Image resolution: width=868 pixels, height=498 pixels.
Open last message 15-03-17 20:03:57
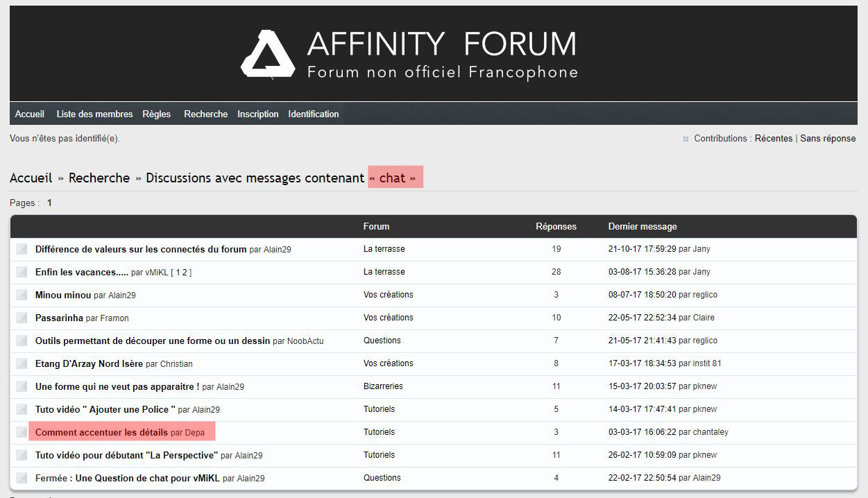[643, 386]
